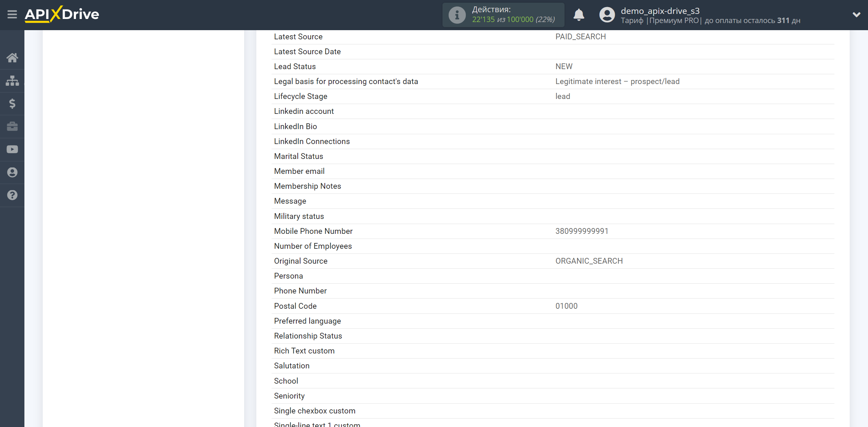Open notifications bell

pyautogui.click(x=579, y=15)
